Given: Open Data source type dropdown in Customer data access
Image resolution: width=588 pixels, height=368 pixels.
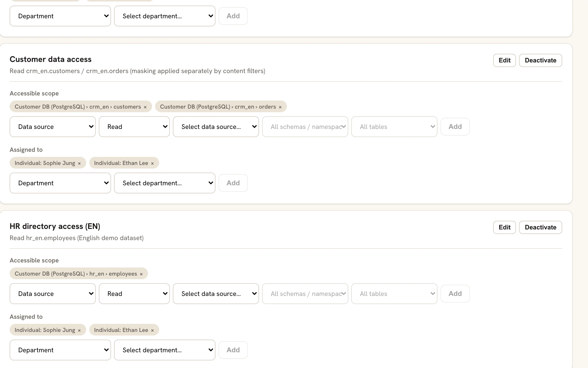Looking at the screenshot, I should (53, 127).
